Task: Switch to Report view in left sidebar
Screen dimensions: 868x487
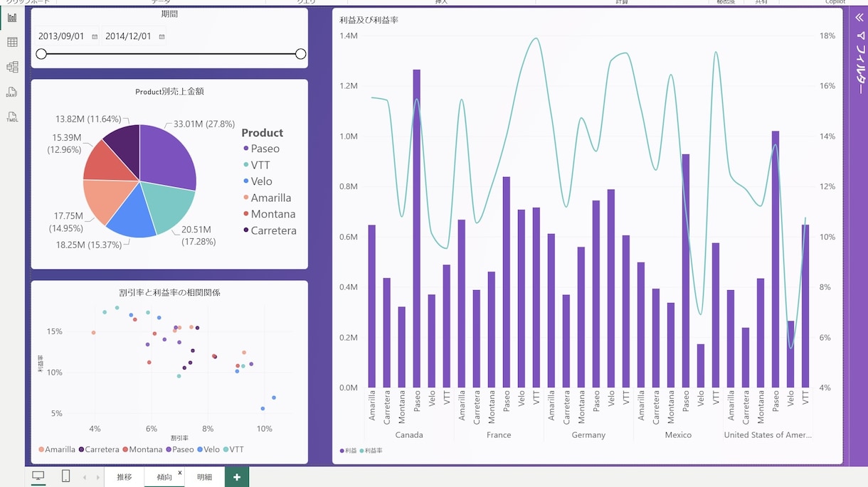Action: click(x=12, y=18)
